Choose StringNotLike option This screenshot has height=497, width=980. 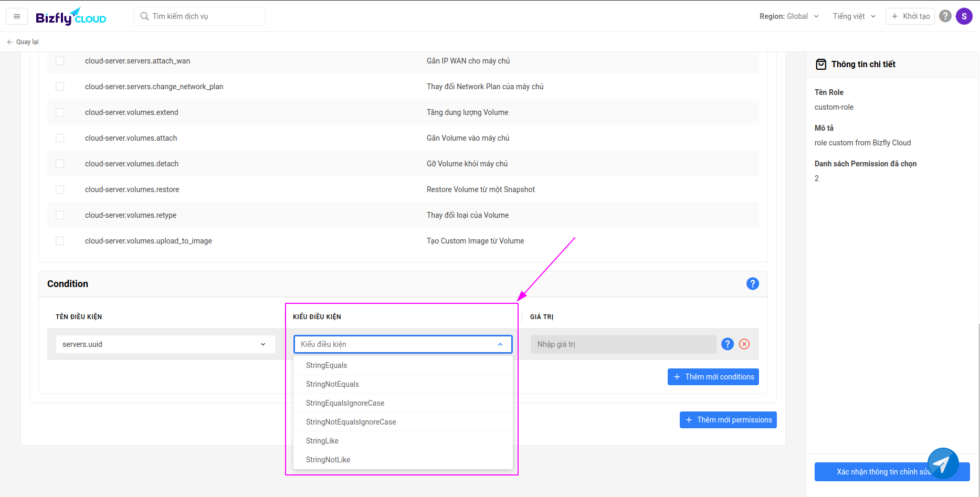tap(328, 460)
